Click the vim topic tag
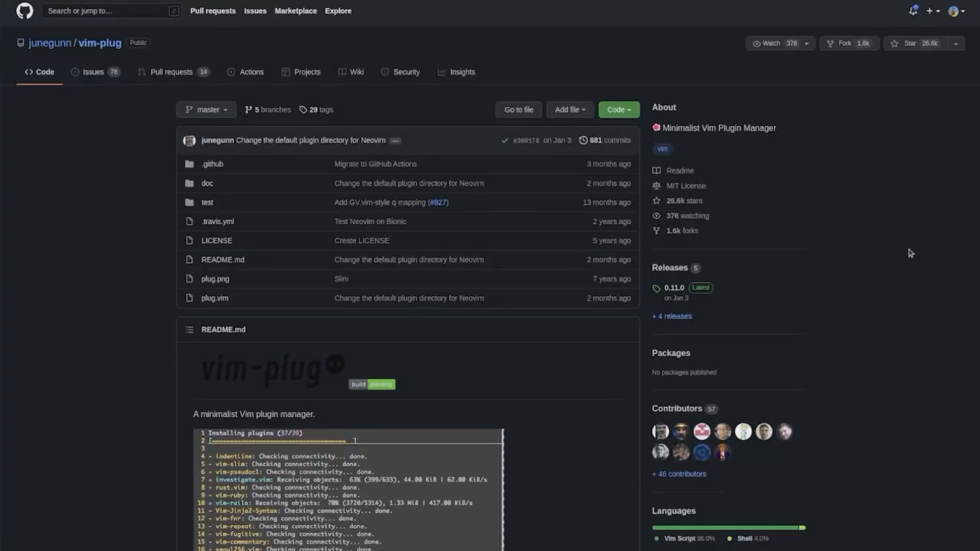Screen dimensions: 980x551 [x=662, y=149]
